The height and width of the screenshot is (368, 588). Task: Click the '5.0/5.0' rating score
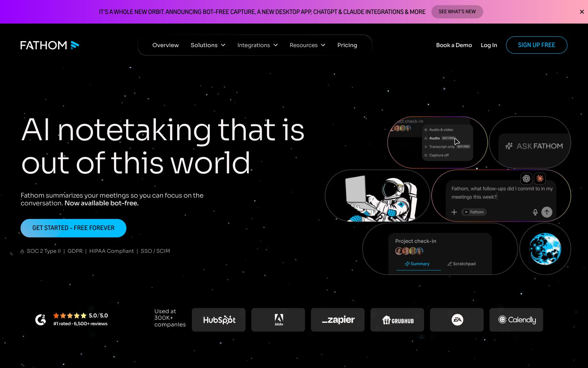click(98, 315)
